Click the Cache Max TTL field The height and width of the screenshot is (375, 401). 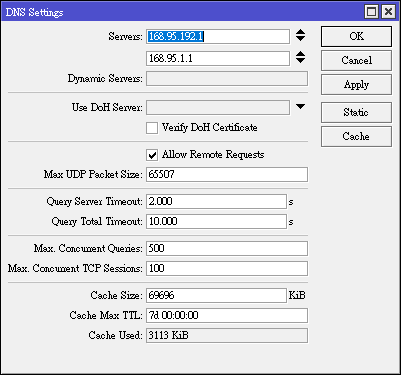[x=227, y=315]
